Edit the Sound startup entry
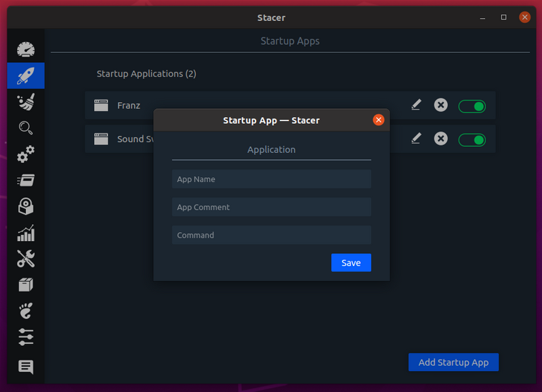 click(416, 138)
